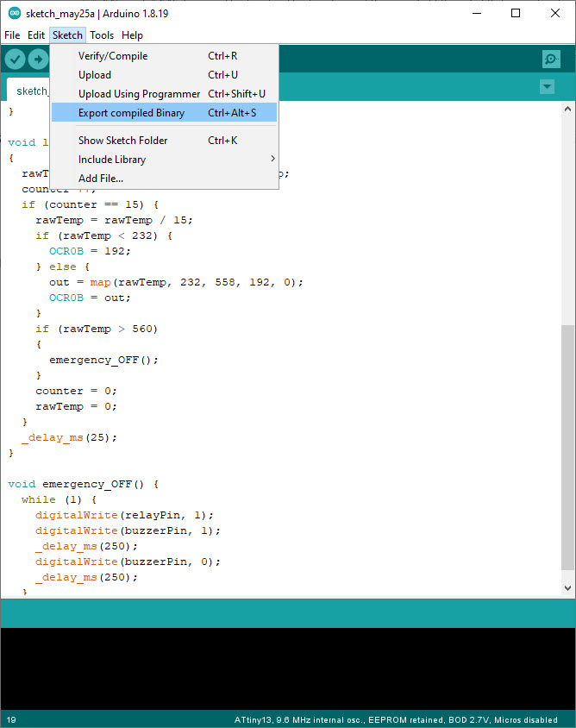Click the Arduino logo in title bar
Viewport: 576px width, 728px height.
click(x=14, y=13)
